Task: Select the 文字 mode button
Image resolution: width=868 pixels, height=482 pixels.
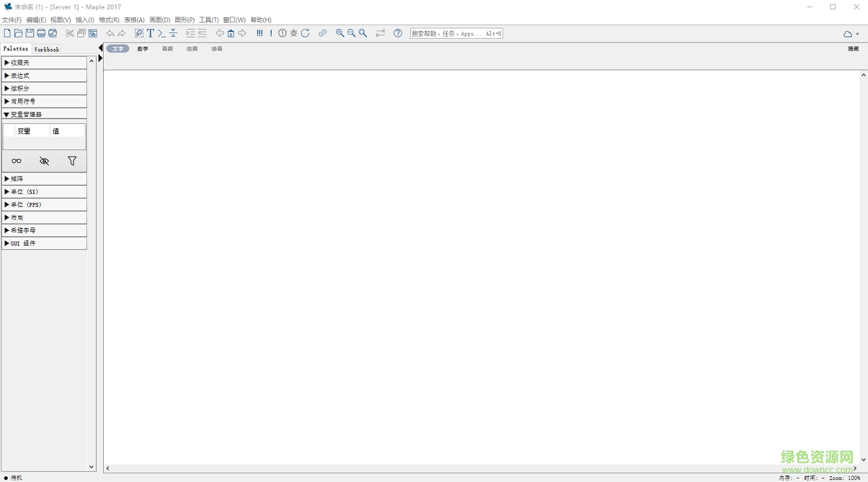Action: click(118, 49)
